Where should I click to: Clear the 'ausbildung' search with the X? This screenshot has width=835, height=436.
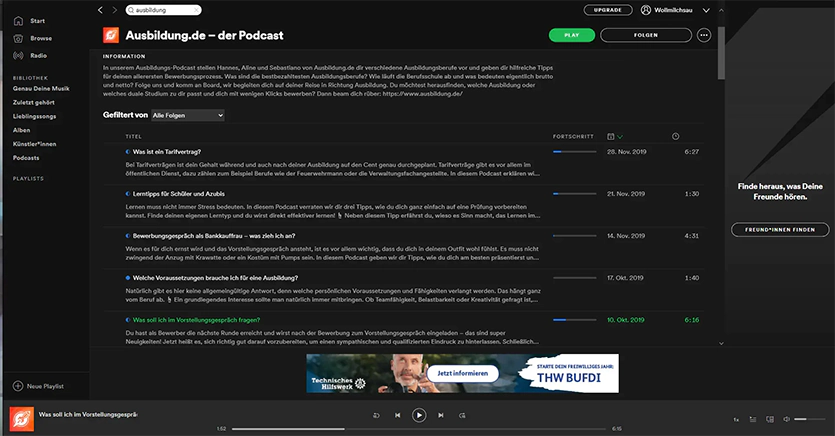[196, 10]
